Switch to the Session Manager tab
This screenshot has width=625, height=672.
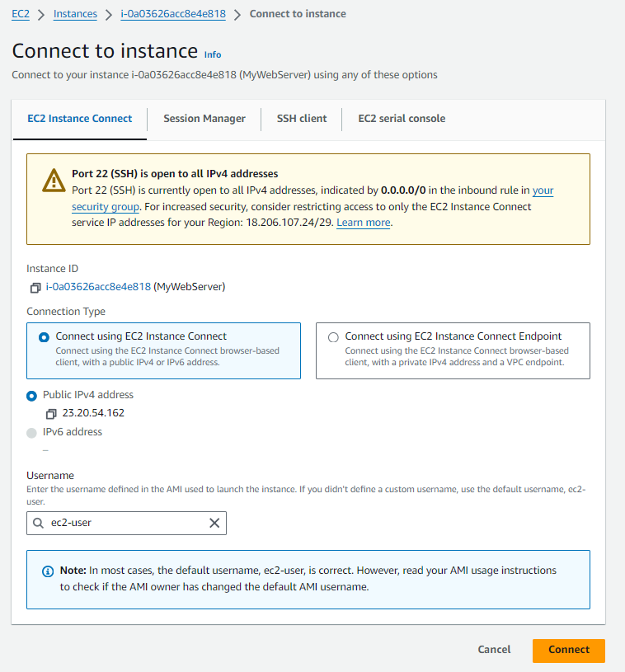[204, 118]
